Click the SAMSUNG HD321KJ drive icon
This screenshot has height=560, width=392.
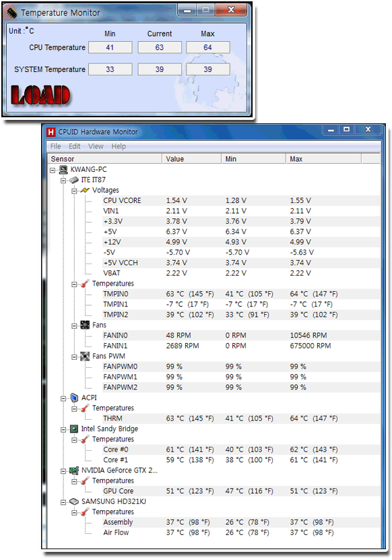pyautogui.click(x=74, y=502)
